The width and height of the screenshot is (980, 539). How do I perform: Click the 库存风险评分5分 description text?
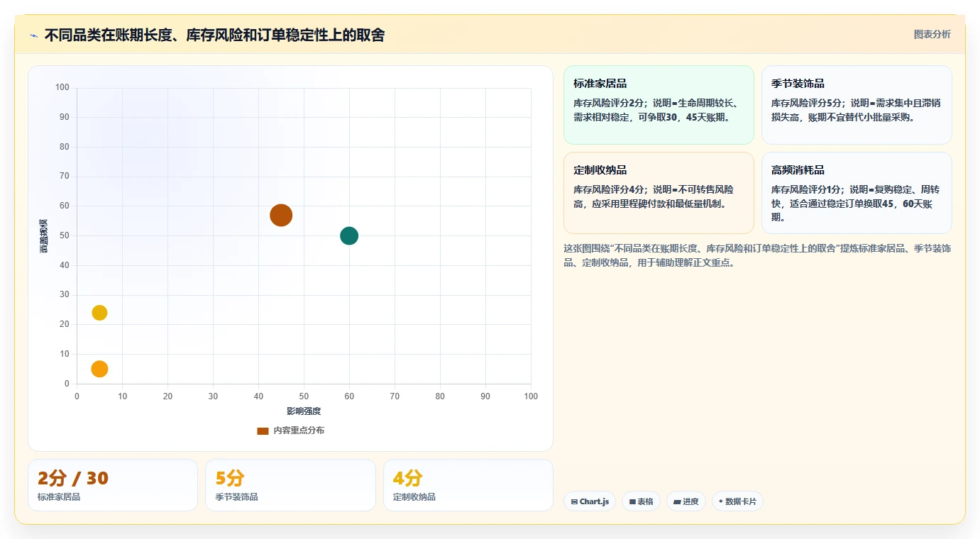(856, 110)
